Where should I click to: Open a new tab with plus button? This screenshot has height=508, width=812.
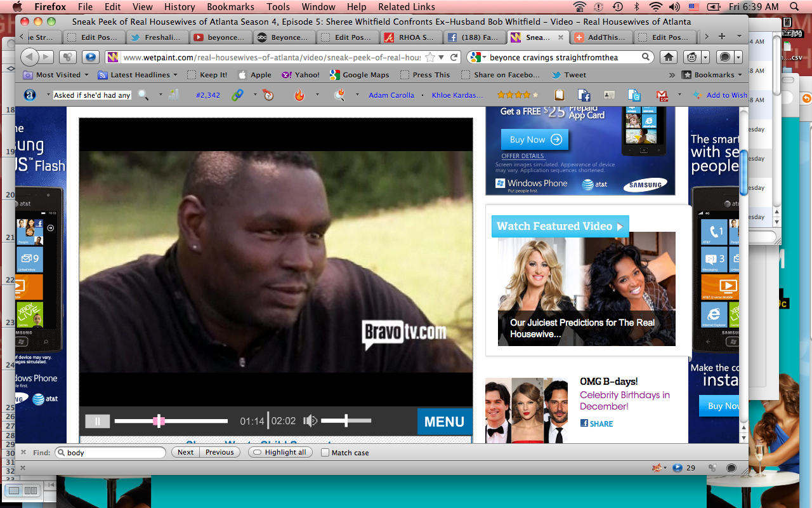click(x=721, y=37)
